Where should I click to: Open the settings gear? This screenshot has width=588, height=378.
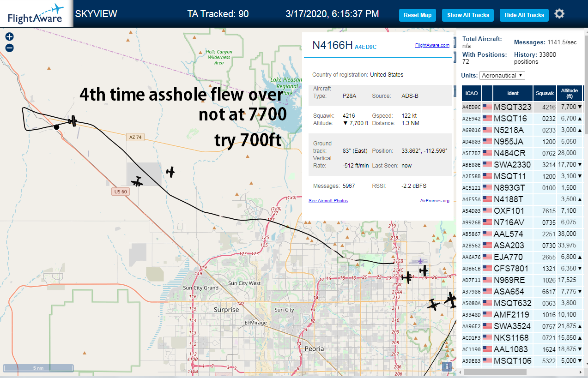pos(559,14)
